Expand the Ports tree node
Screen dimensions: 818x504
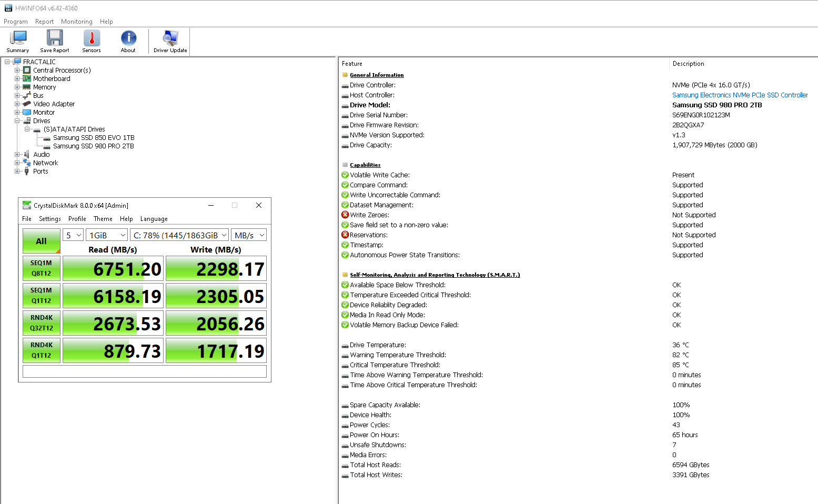pyautogui.click(x=17, y=171)
